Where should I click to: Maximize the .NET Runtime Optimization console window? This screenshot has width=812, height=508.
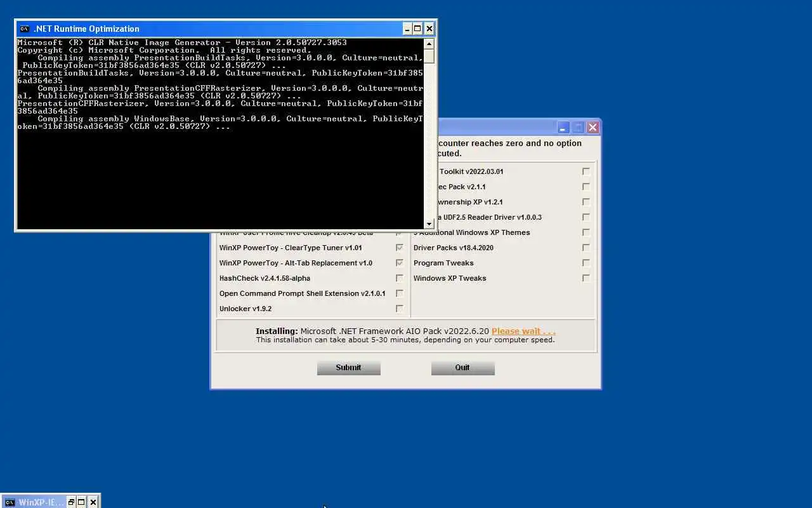pyautogui.click(x=418, y=29)
